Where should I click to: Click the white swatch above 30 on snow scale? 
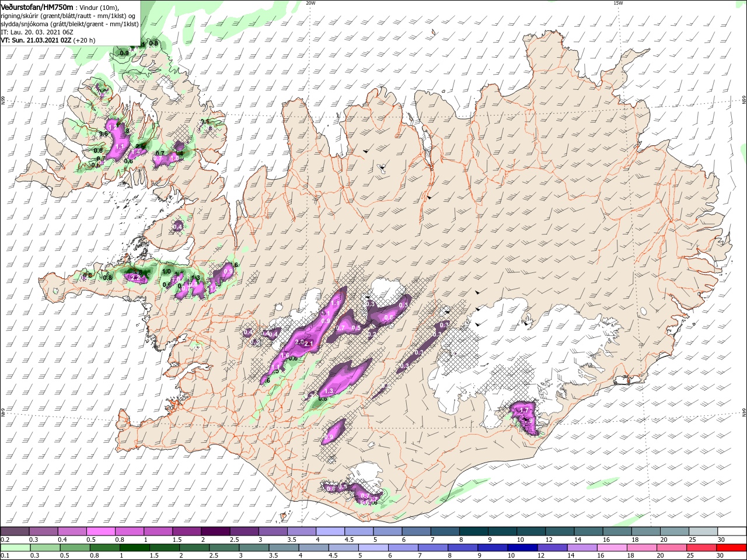tap(732, 531)
